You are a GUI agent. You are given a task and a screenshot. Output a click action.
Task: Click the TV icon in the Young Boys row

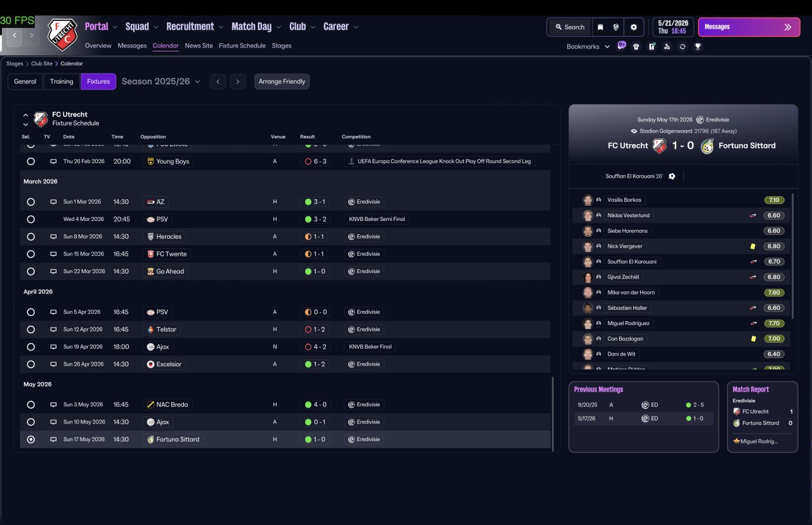(53, 161)
